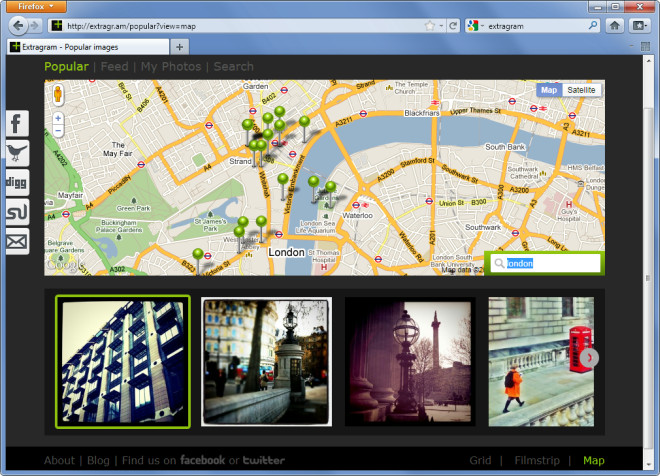The image size is (660, 476).
Task: Share on Digg sidebar icon
Action: pyautogui.click(x=17, y=182)
